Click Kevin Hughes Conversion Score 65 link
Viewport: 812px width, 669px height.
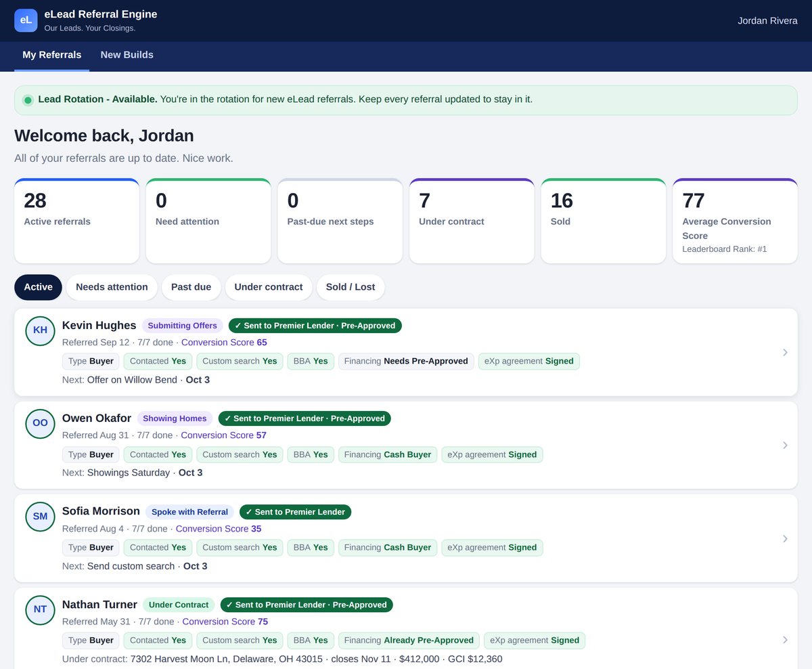(x=224, y=343)
